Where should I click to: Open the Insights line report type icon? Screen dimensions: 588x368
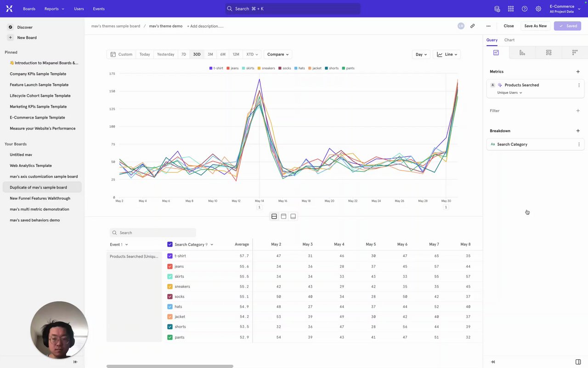pos(496,53)
